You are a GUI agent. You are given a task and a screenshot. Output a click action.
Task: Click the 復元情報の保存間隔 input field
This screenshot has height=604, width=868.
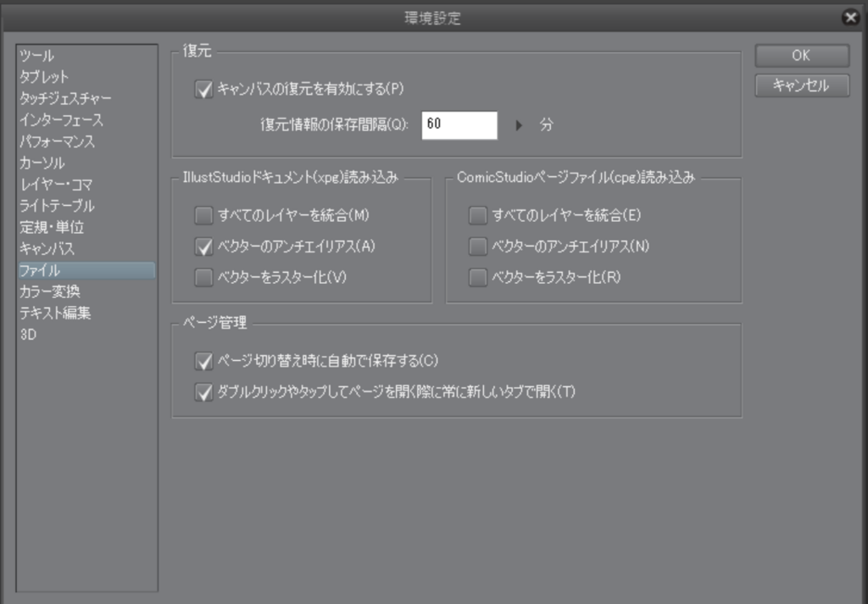459,125
